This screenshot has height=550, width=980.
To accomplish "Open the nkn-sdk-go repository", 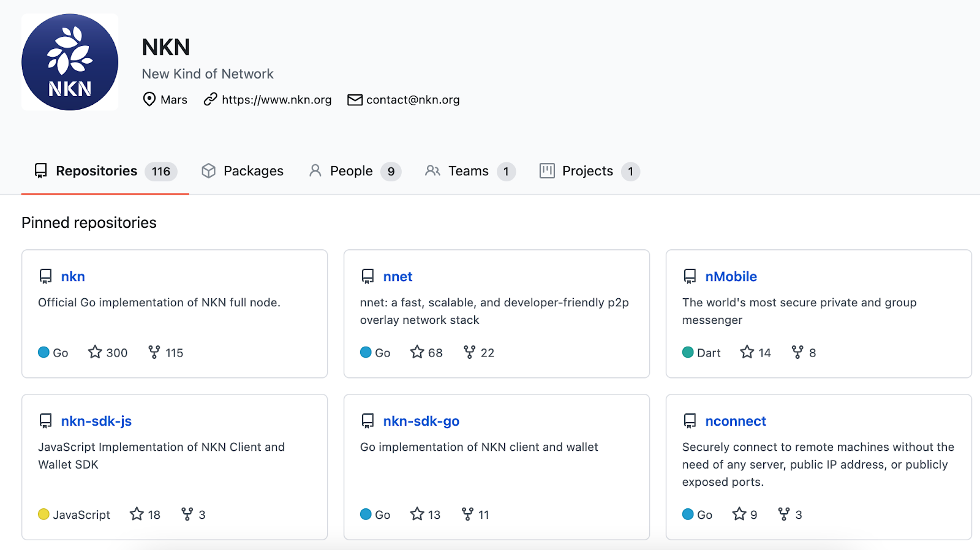I will point(421,421).
